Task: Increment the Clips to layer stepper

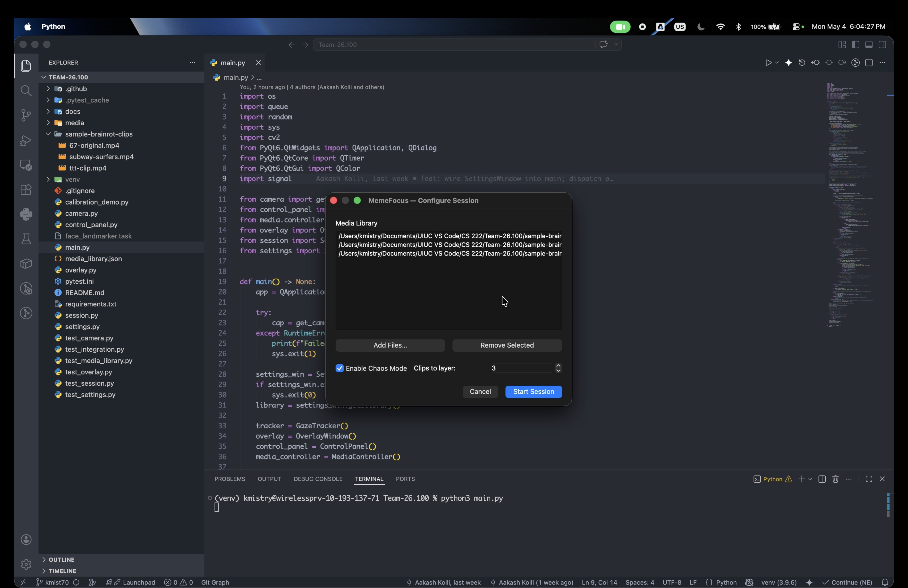Action: (x=559, y=365)
